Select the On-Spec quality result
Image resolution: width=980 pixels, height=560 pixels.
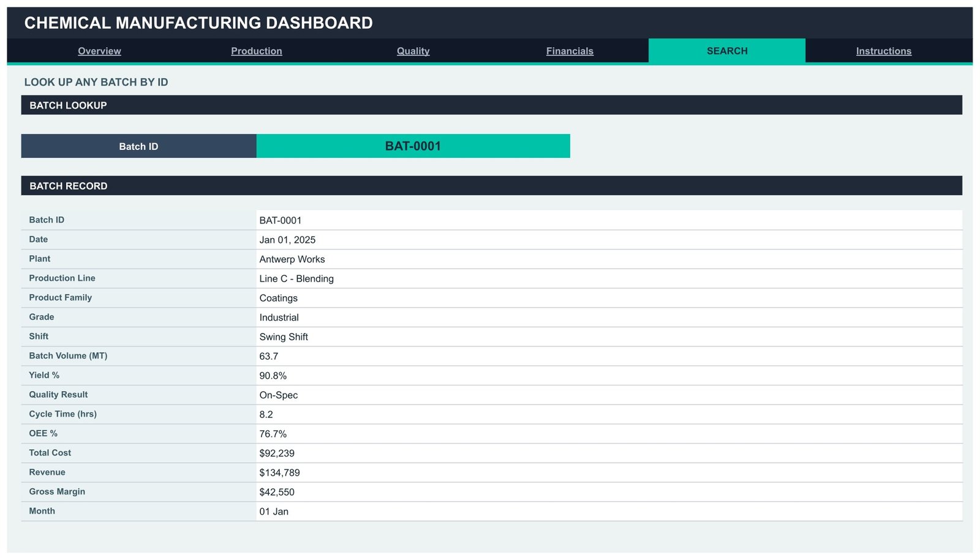(609, 395)
